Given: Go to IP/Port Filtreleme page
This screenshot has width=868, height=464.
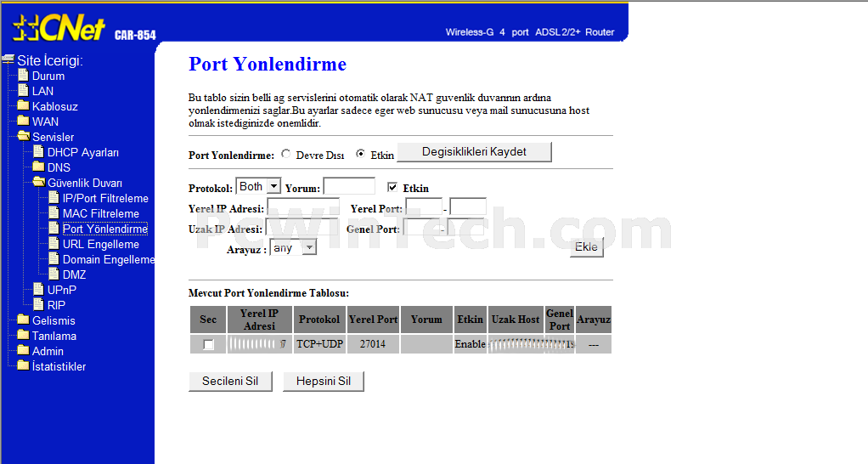Looking at the screenshot, I should coord(105,198).
